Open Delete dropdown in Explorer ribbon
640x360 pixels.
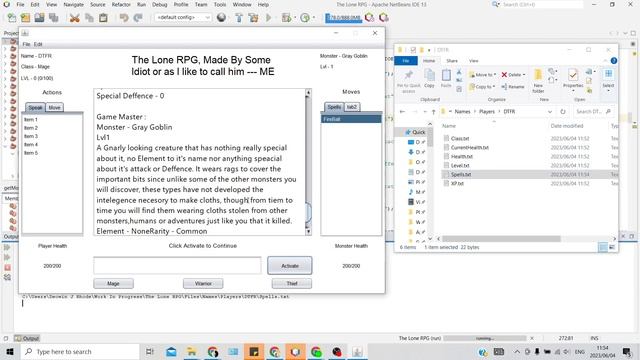tap(513, 75)
